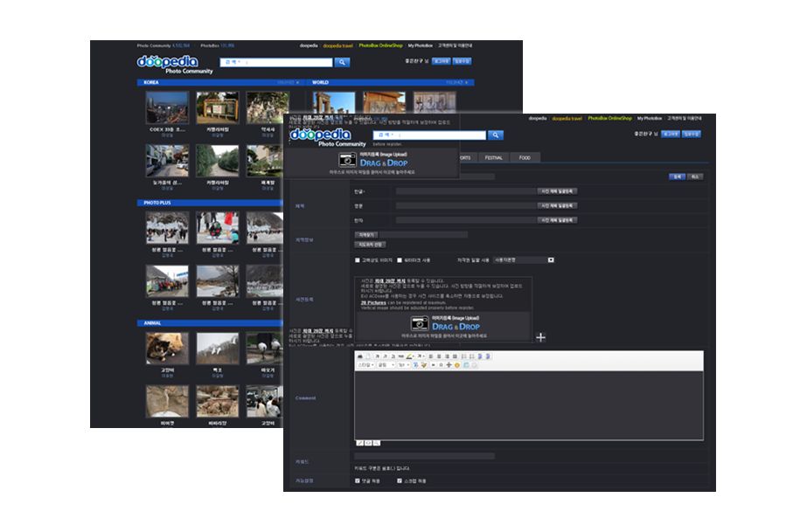Viewport: 807px width, 532px height.
Task: Insert a numbered list in the editor
Action: click(x=463, y=356)
